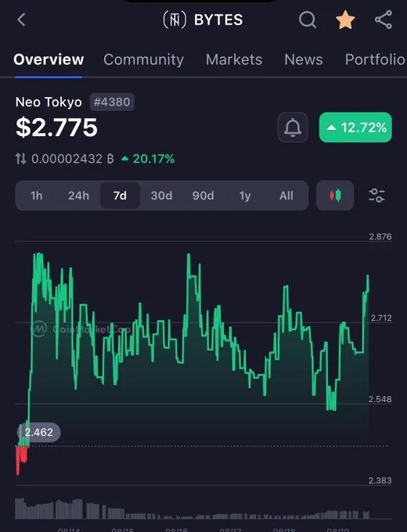407x532 pixels.
Task: Tap the 2.712 axis label
Action: [381, 318]
